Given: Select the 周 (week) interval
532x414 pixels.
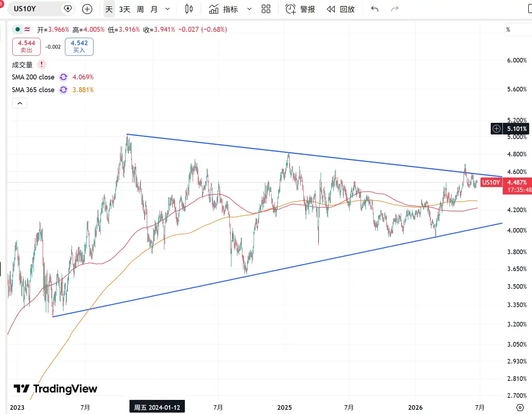Looking at the screenshot, I should [x=140, y=9].
